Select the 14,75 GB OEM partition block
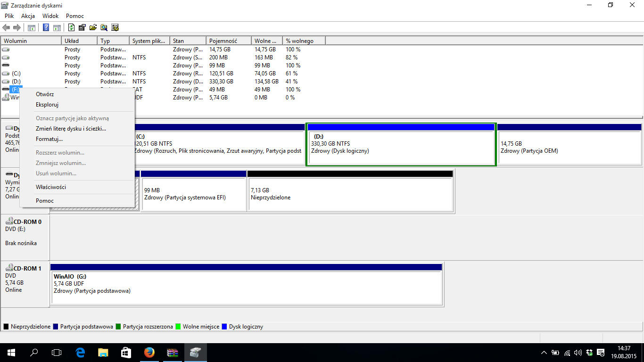Viewport: 644px width, 362px height. [570, 145]
